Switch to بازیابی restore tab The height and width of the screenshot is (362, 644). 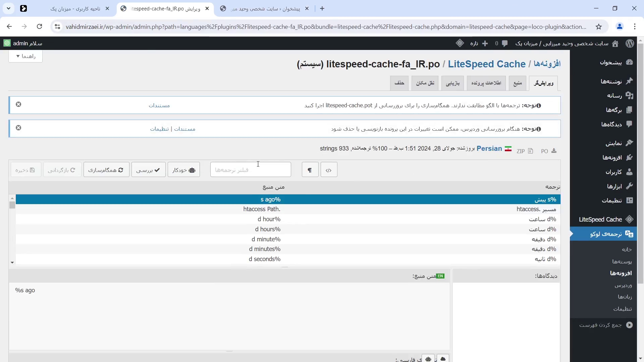point(452,83)
